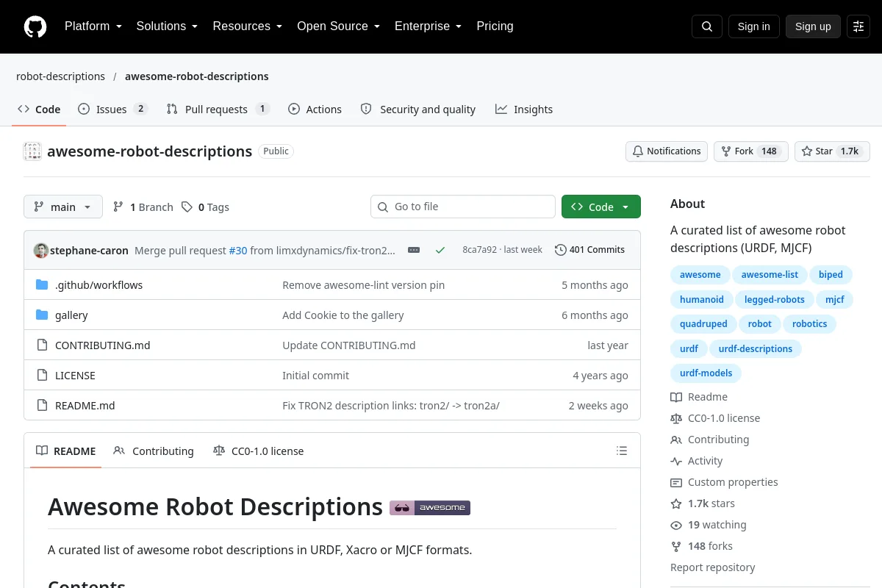Open the 401 Commits history

[589, 250]
